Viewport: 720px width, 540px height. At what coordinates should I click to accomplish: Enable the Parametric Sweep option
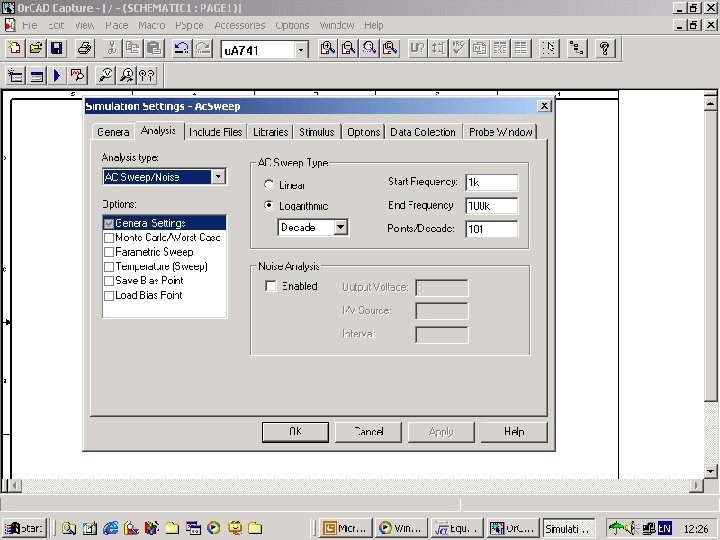coord(109,252)
